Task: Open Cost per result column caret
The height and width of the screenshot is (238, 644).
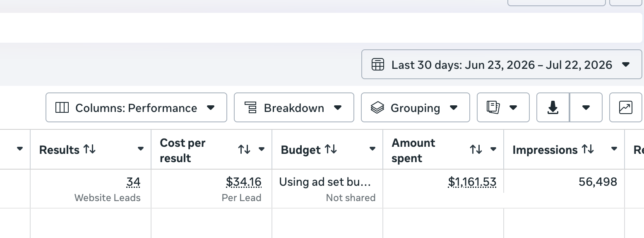Action: tap(262, 149)
